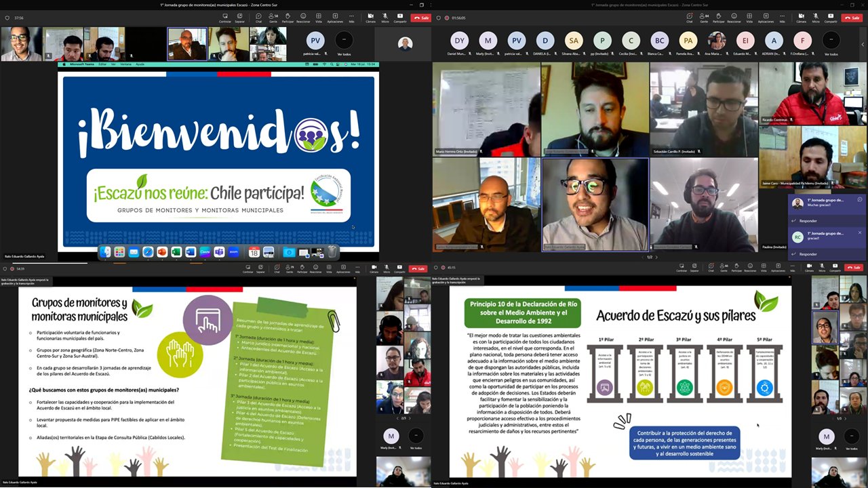Open Reaccionar menu in the gallery-view window

[x=735, y=17]
